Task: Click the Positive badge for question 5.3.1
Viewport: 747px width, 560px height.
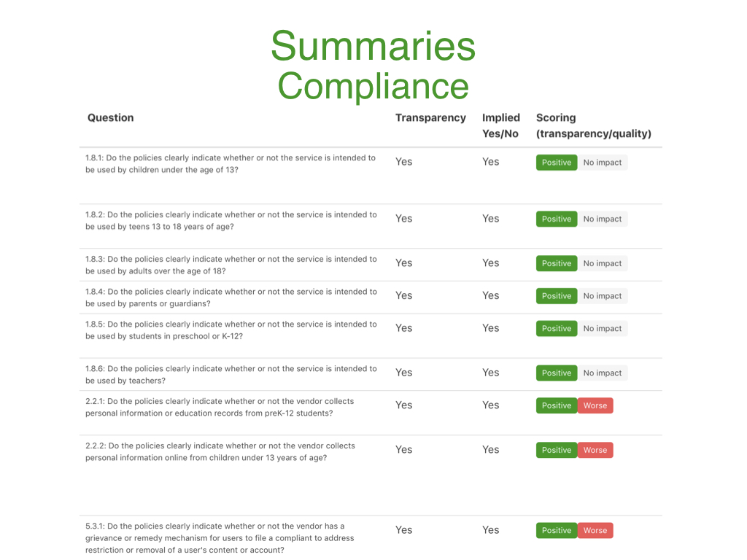Action: click(x=557, y=530)
